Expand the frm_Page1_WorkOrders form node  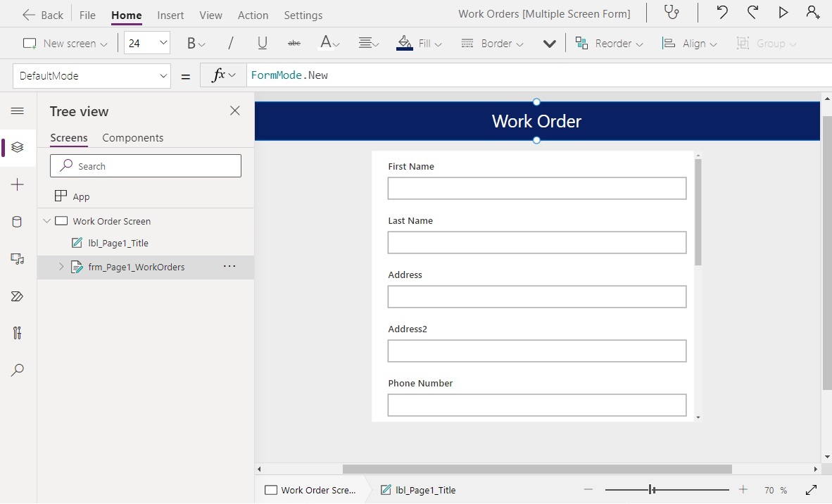point(61,267)
